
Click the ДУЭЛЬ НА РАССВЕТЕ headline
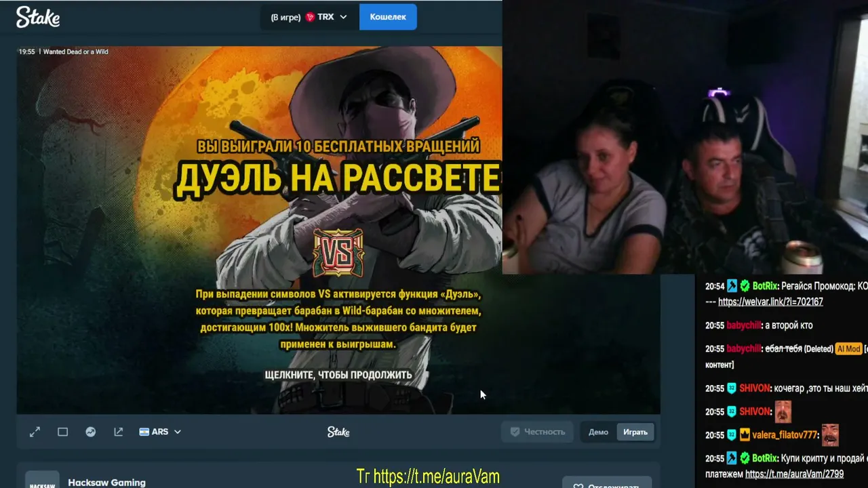point(338,178)
